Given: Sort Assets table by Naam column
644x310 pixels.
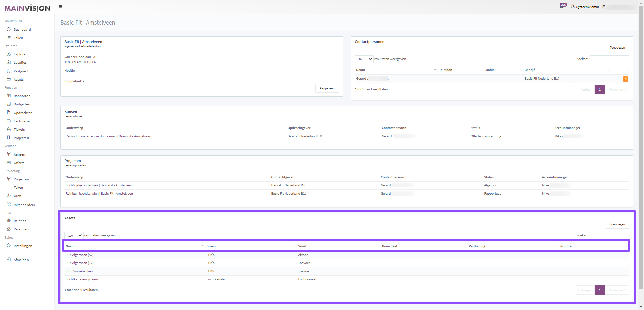Looking at the screenshot, I should (x=70, y=246).
